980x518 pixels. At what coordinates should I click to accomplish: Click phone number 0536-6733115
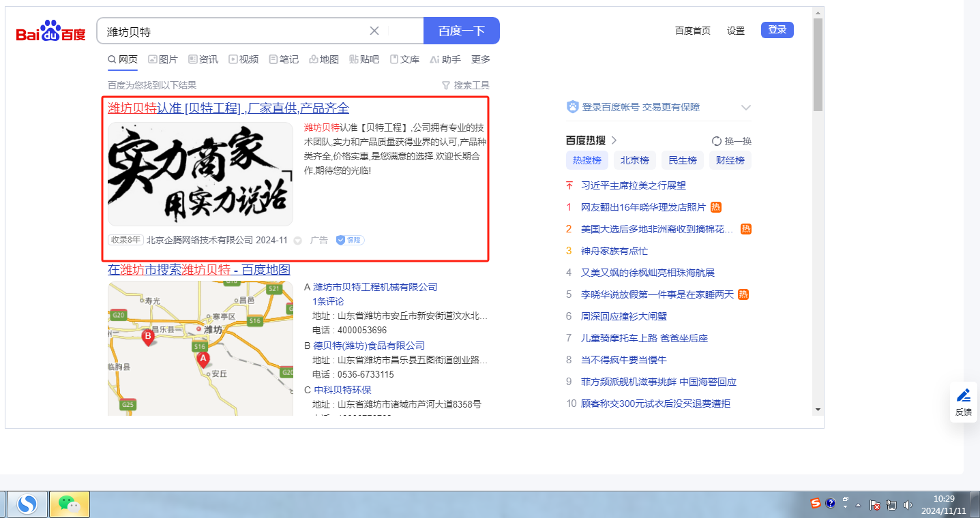366,375
